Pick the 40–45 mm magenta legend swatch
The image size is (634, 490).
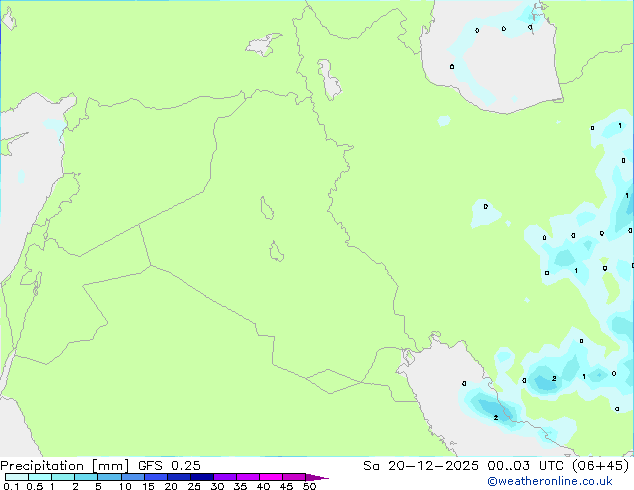click(x=271, y=477)
